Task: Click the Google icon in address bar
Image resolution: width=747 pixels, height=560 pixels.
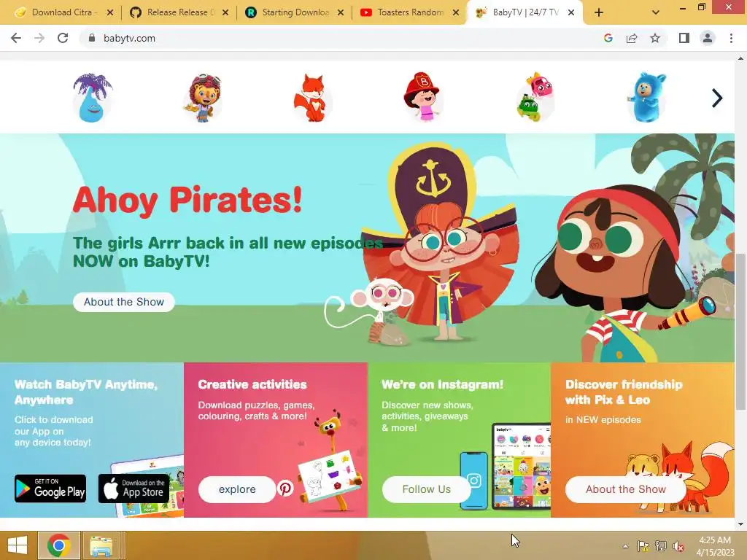Action: point(608,38)
